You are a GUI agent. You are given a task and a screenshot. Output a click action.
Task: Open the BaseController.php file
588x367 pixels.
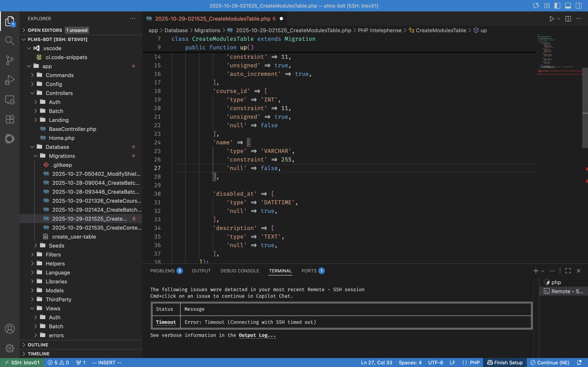click(x=72, y=129)
